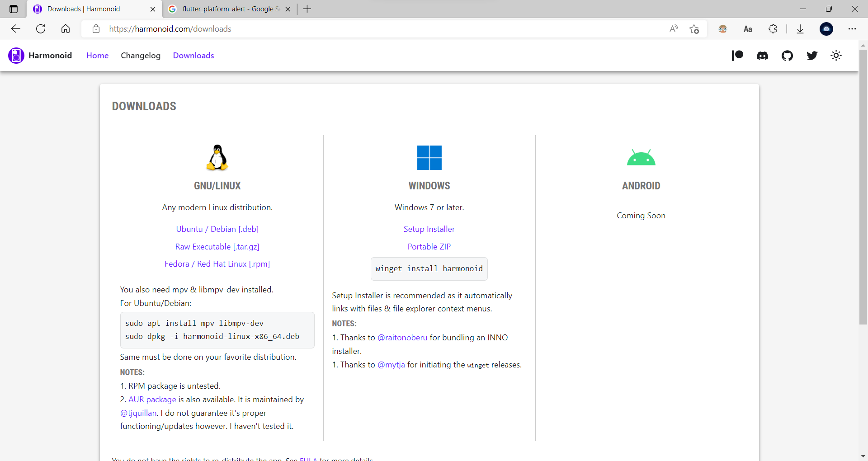Click the GNU/LINUX heading
Screen dimensions: 868x461
[217, 186]
